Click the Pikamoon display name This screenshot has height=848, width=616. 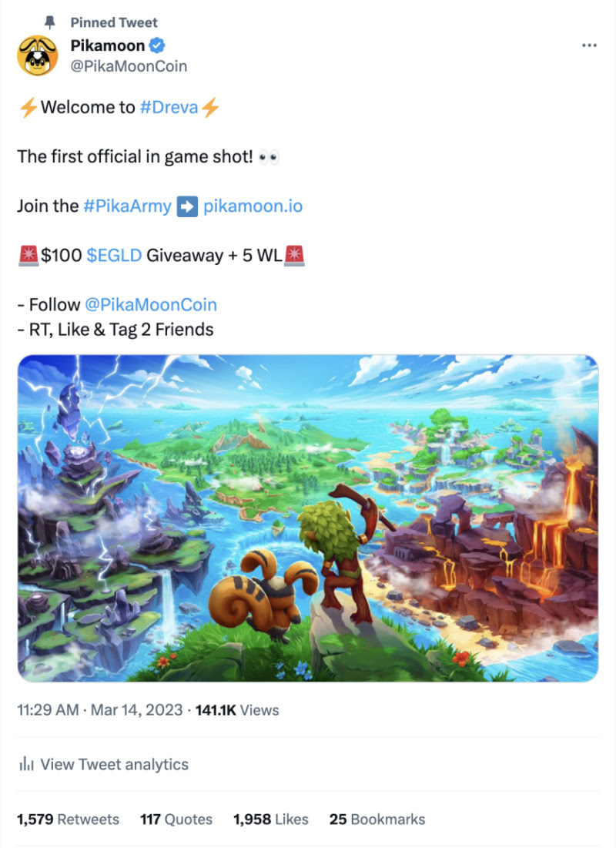tap(108, 45)
